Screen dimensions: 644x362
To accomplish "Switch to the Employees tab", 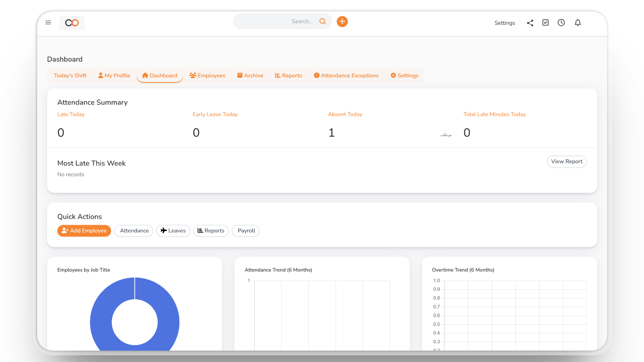I will (207, 75).
